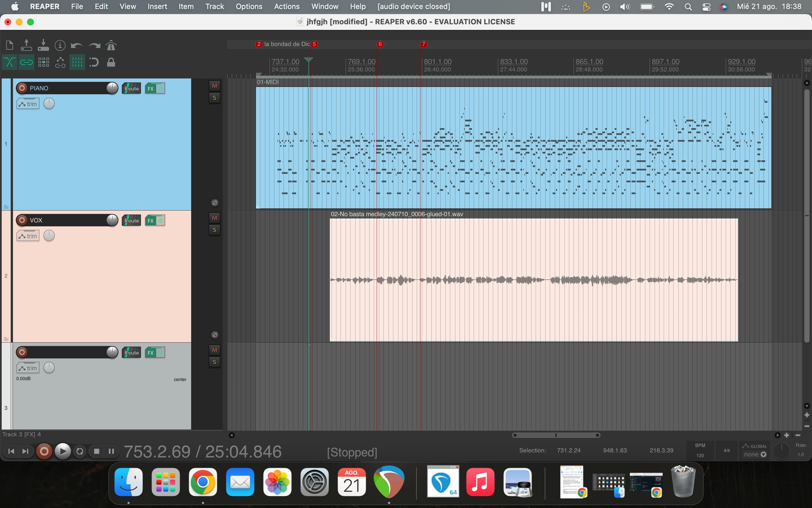Open trim envelope button on PIANO track
The image size is (812, 508).
[28, 104]
